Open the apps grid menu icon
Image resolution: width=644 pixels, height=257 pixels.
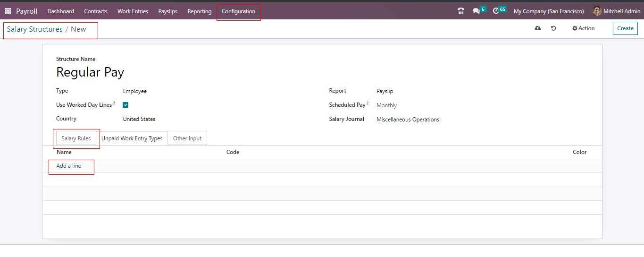point(8,11)
